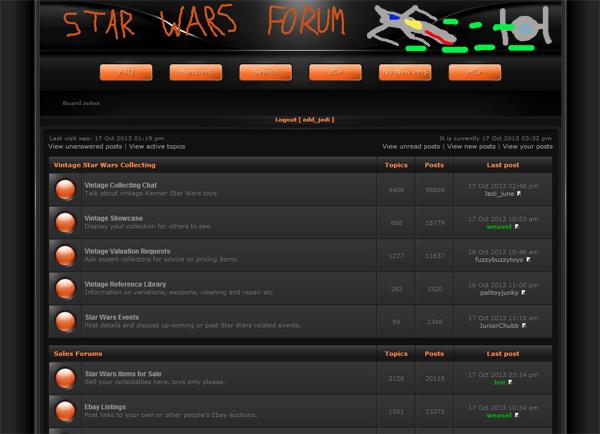
Task: Open fuzzybuzzytoys profile
Action: [499, 259]
